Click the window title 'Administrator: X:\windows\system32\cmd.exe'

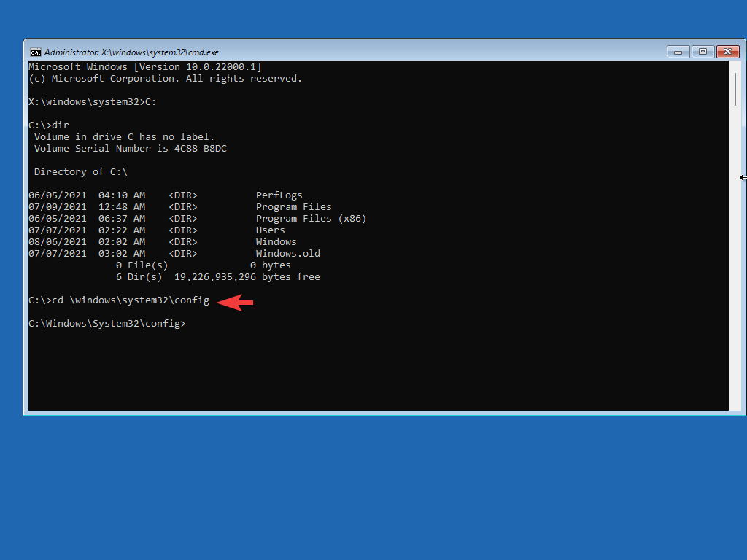tap(131, 52)
